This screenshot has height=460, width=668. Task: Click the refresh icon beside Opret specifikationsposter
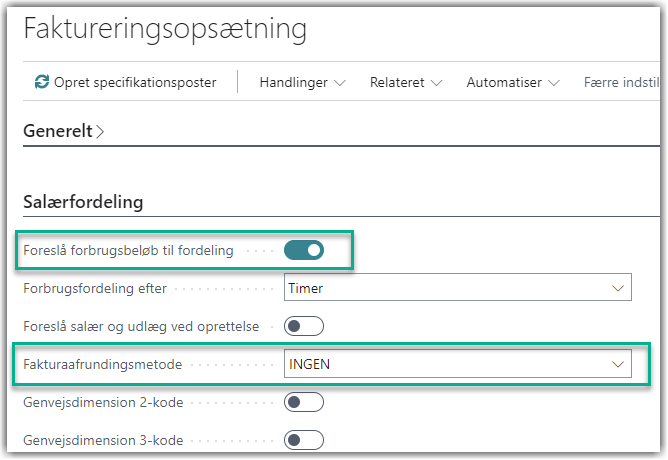41,82
